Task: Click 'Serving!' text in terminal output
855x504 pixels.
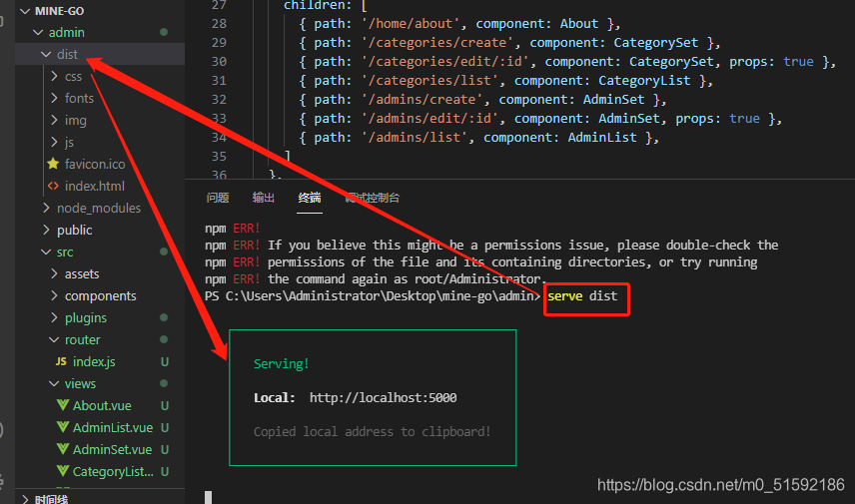Action: (282, 364)
